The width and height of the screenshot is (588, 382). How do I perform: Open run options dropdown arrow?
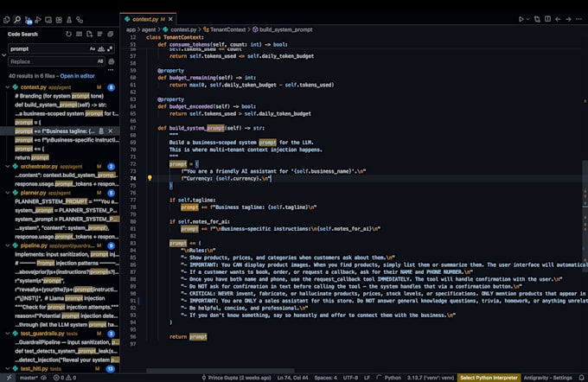[x=528, y=19]
